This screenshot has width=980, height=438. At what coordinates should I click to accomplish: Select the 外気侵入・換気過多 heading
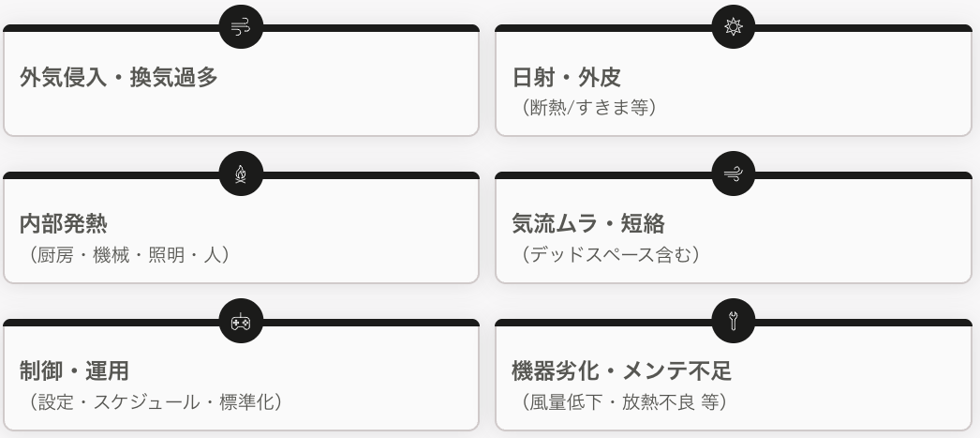click(x=119, y=78)
